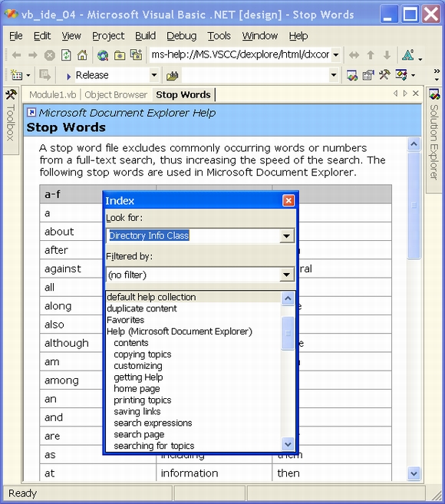Viewport: 445px width, 504px height.
Task: Open the Debug menu
Action: click(181, 36)
